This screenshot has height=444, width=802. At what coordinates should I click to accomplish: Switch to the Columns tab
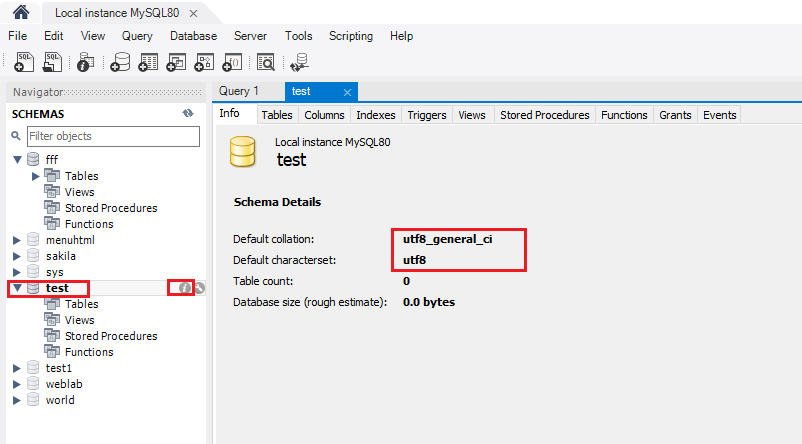click(x=324, y=115)
